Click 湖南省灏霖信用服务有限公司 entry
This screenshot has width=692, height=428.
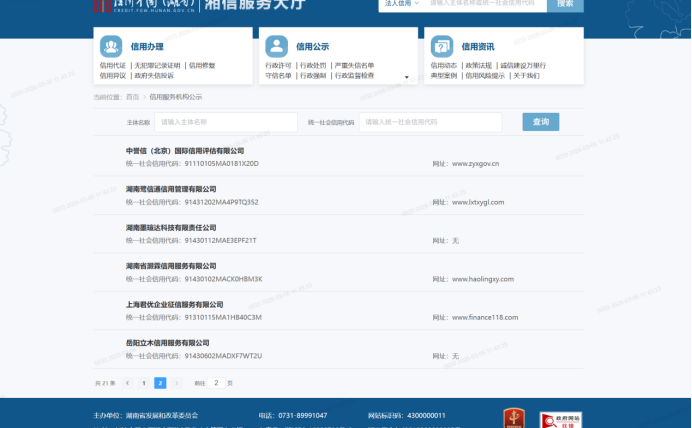coord(171,266)
